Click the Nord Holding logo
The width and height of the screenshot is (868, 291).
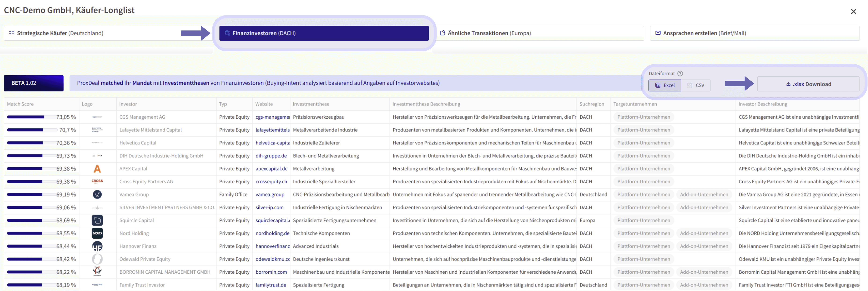[97, 233]
